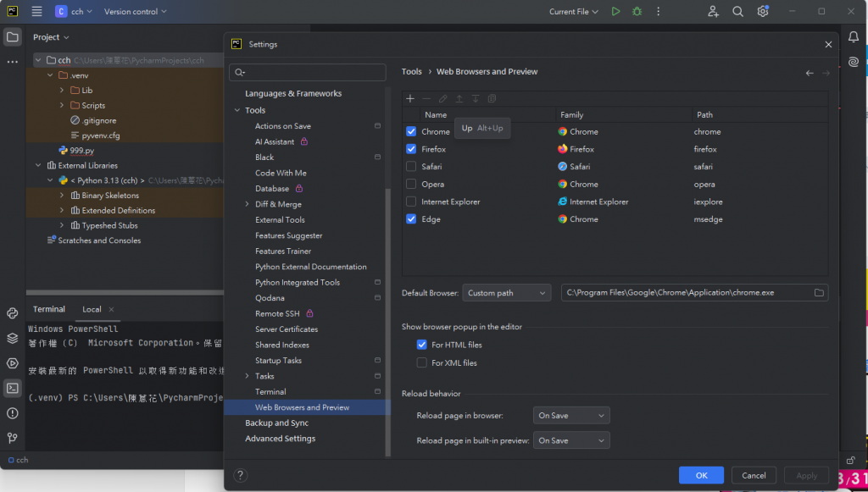The height and width of the screenshot is (492, 868).
Task: Enable the Opera browser checkbox
Action: point(411,184)
